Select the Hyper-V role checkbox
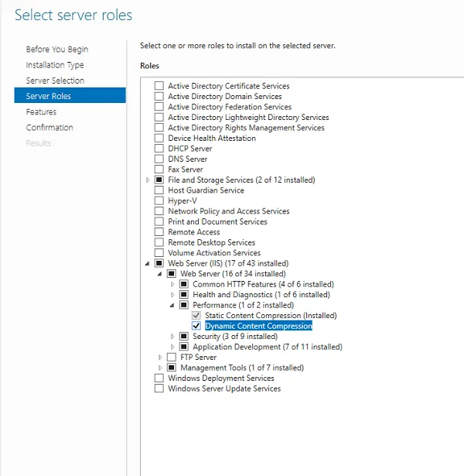The width and height of the screenshot is (464, 476). [159, 200]
